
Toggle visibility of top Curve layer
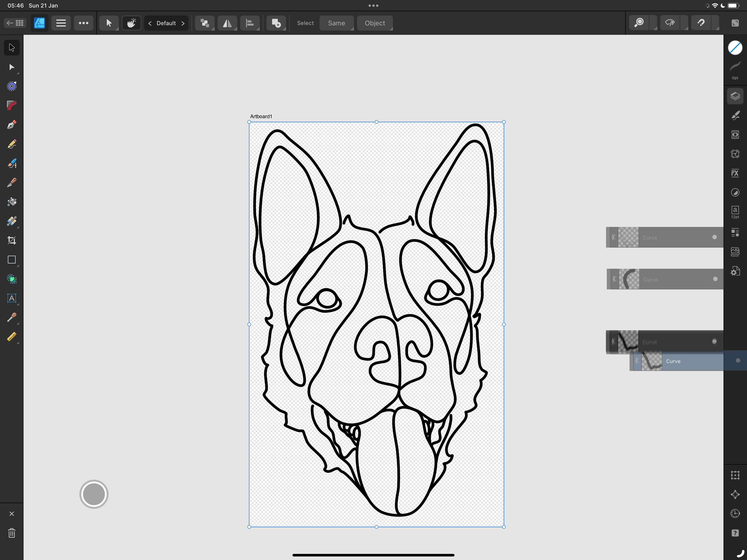[x=715, y=237]
